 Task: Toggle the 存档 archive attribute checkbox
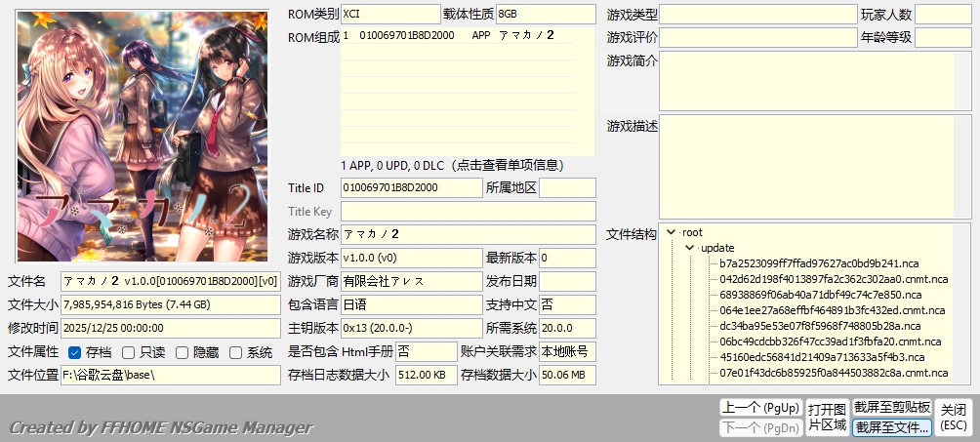point(74,352)
